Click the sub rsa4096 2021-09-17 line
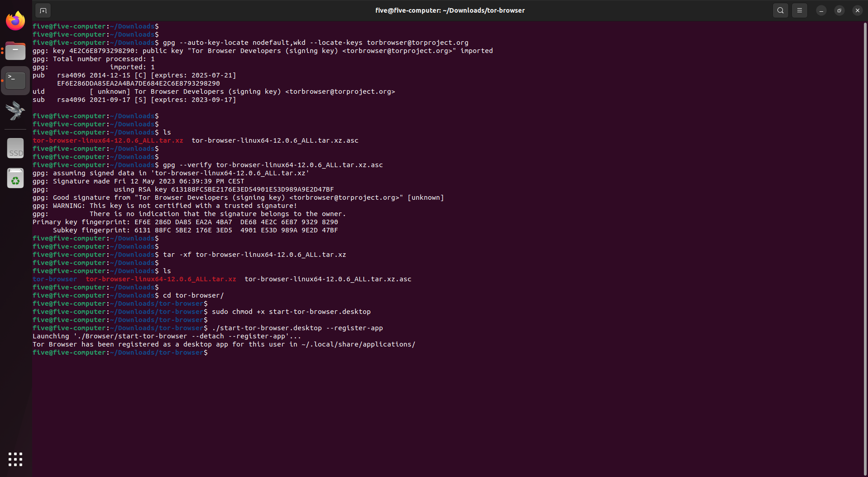Image resolution: width=868 pixels, height=477 pixels. [x=134, y=100]
